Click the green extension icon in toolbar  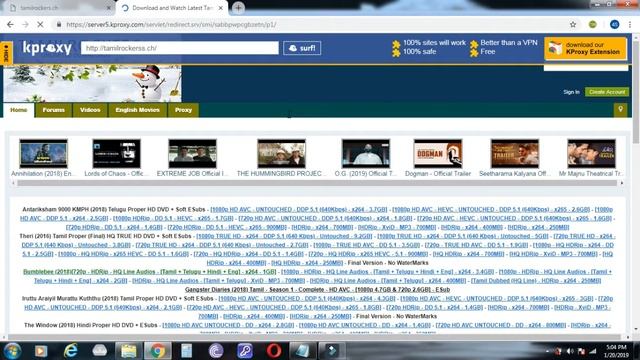coord(593,24)
